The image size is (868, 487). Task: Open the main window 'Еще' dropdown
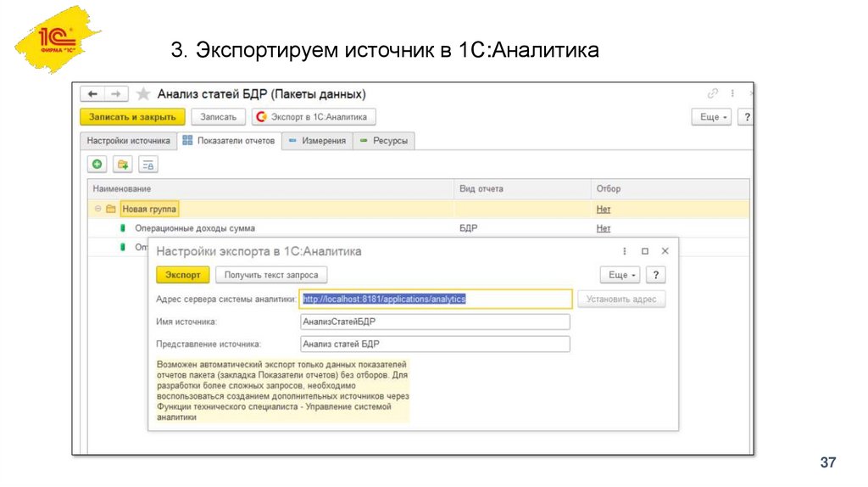[711, 117]
